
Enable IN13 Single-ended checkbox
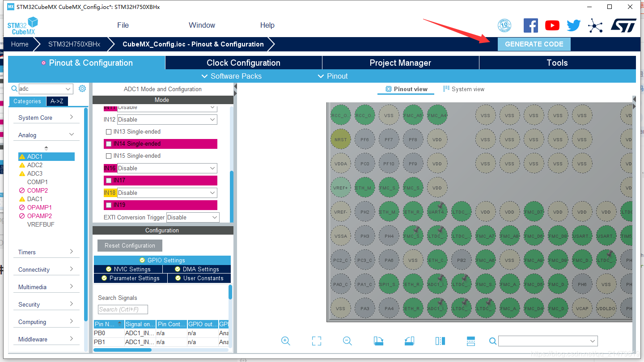pyautogui.click(x=109, y=132)
